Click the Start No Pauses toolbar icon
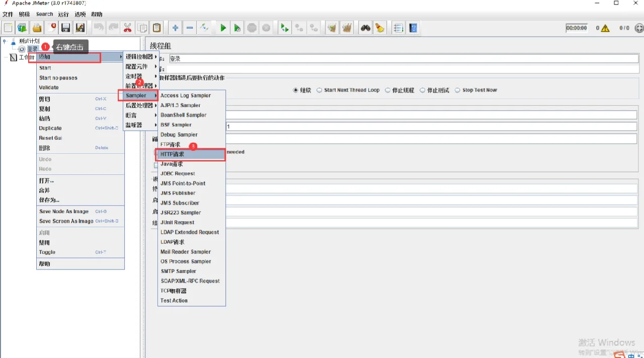The image size is (644, 358). tap(237, 28)
